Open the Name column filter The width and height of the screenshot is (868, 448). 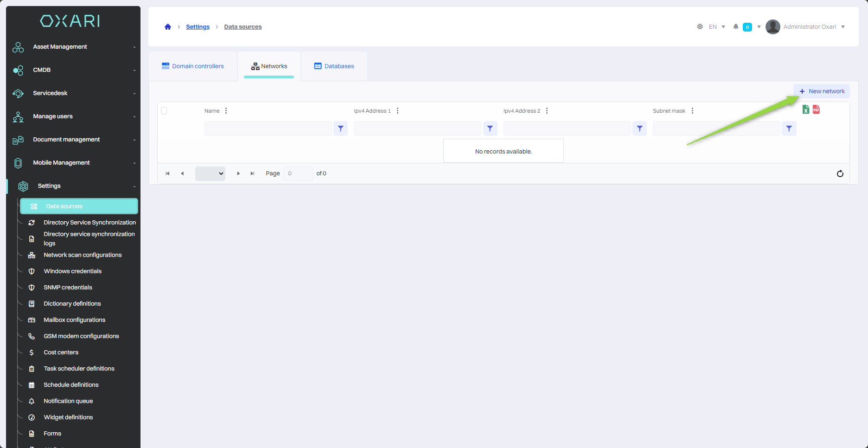click(340, 128)
